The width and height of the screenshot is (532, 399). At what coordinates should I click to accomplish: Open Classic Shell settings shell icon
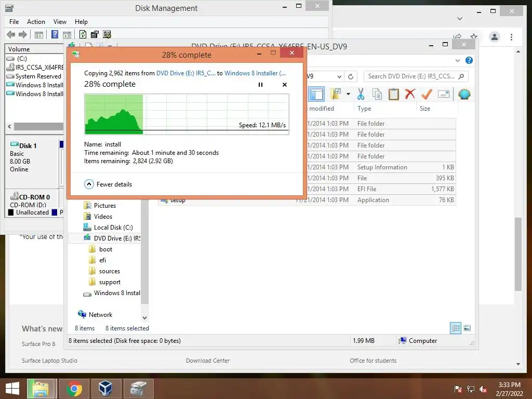pyautogui.click(x=464, y=94)
